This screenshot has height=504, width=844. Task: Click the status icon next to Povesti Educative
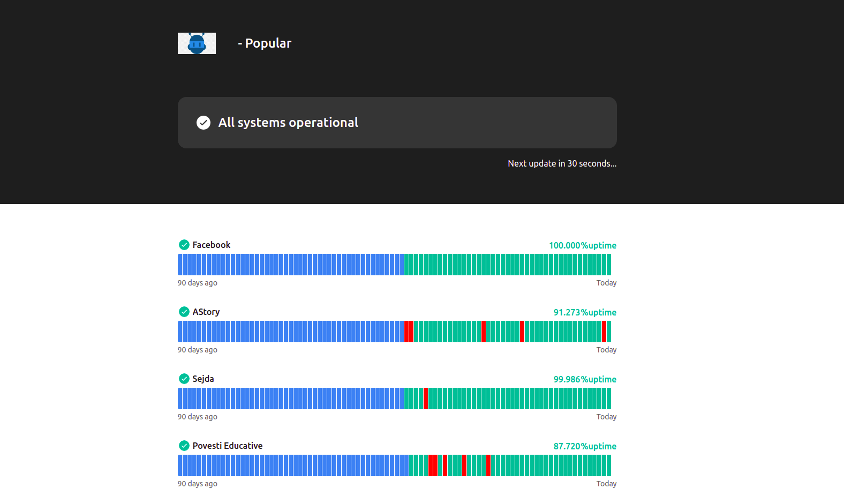pos(184,446)
